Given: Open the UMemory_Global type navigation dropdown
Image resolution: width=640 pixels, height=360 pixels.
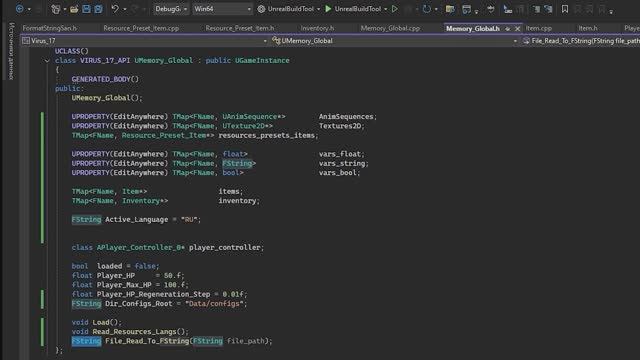Looking at the screenshot, I should coord(394,41).
